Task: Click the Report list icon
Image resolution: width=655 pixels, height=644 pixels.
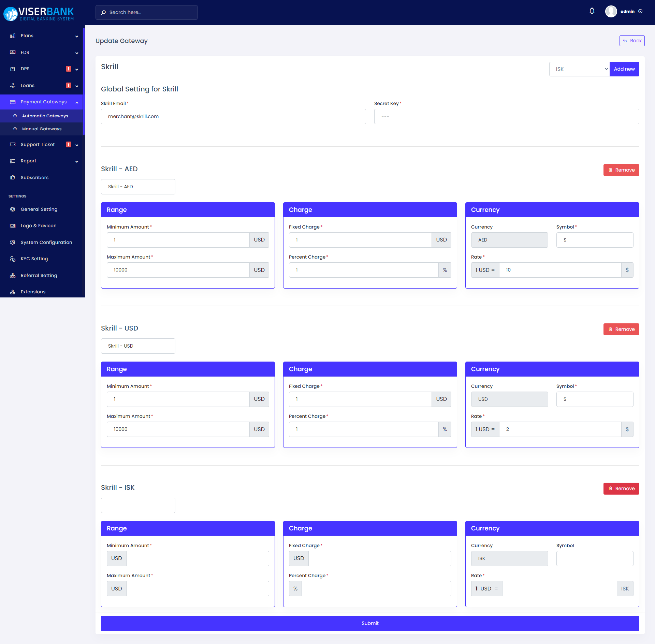Action: pos(13,161)
